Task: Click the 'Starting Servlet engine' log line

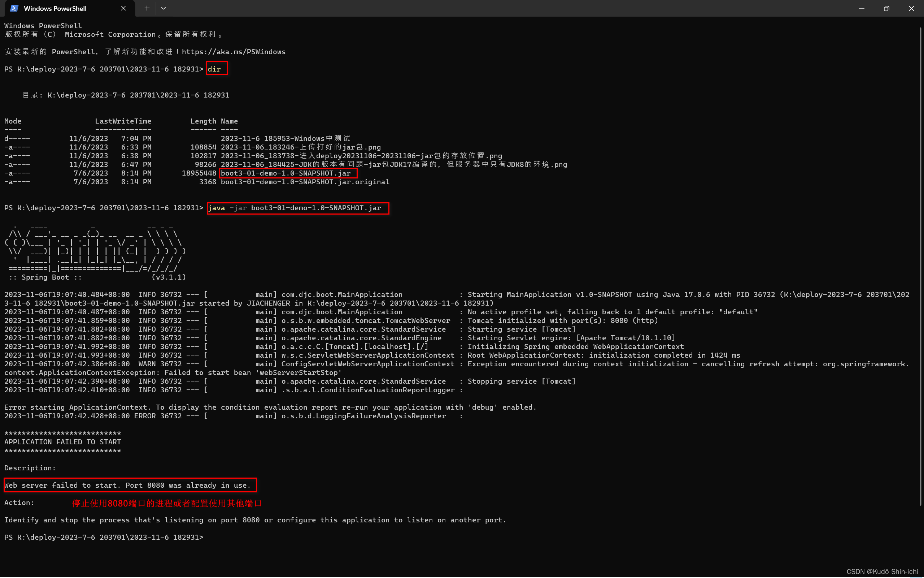Action: [340, 338]
